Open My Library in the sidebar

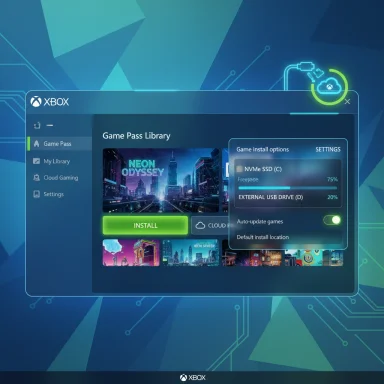point(57,161)
